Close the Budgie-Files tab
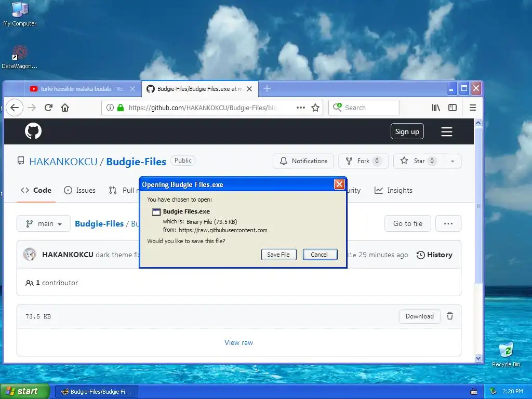 (249, 88)
